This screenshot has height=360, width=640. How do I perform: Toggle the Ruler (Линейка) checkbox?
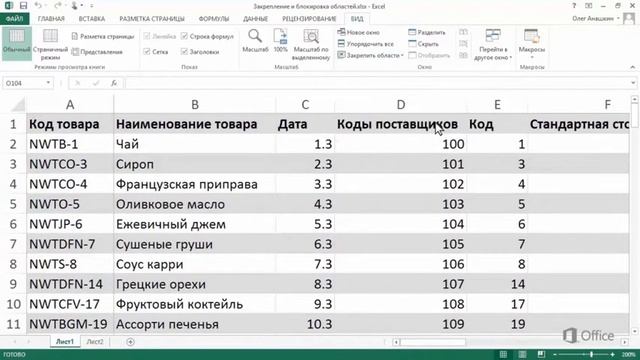click(160, 36)
